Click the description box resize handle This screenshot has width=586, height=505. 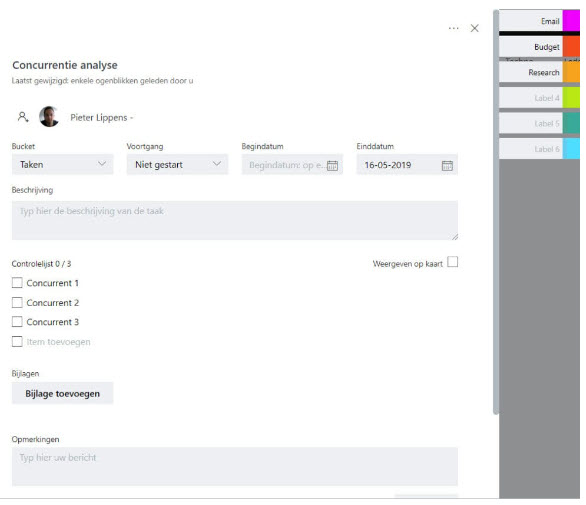[x=454, y=237]
